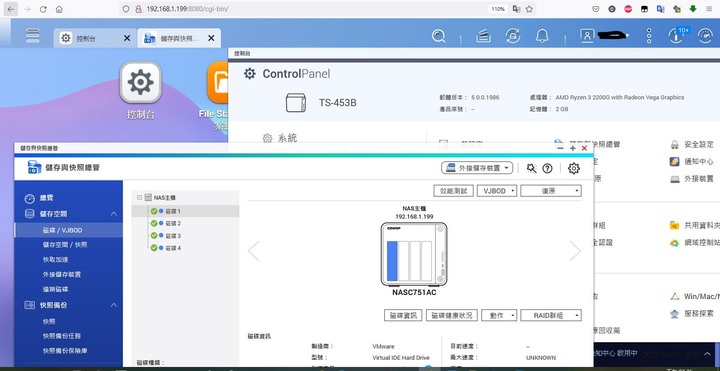Collapse the 儲存空間 sidebar section chevron
720x371 pixels.
coord(113,214)
